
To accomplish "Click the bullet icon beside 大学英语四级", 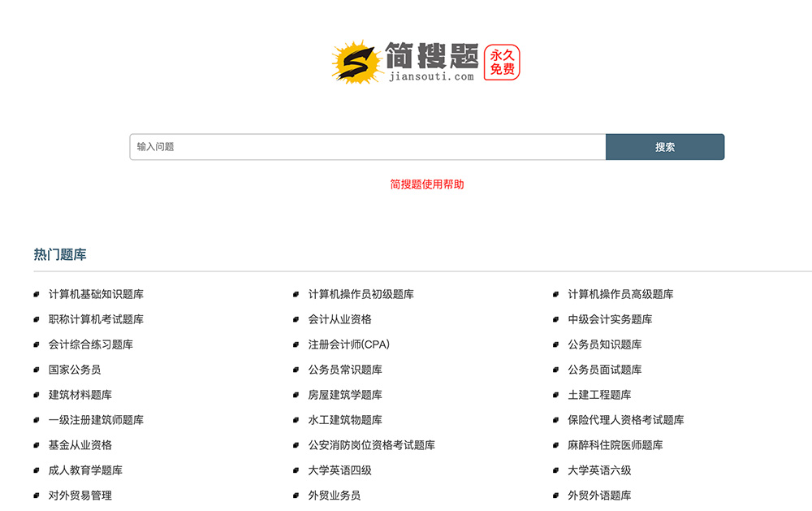I will pos(296,470).
